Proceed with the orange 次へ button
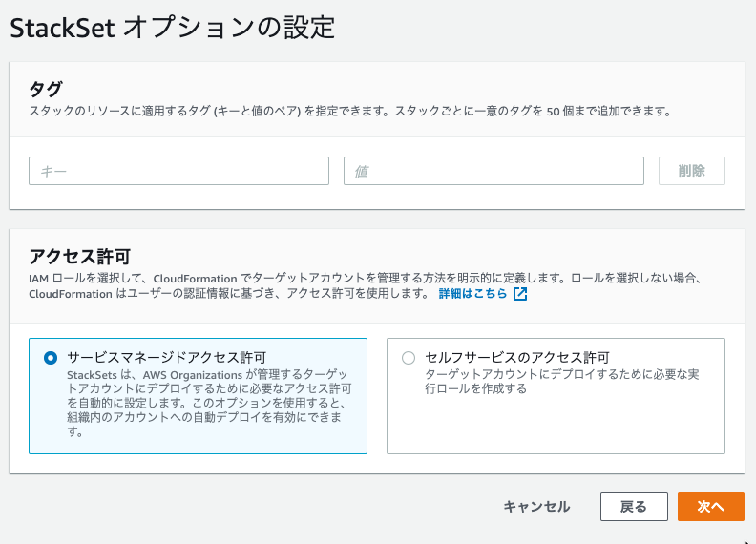Viewport: 756px width, 544px height. point(711,507)
